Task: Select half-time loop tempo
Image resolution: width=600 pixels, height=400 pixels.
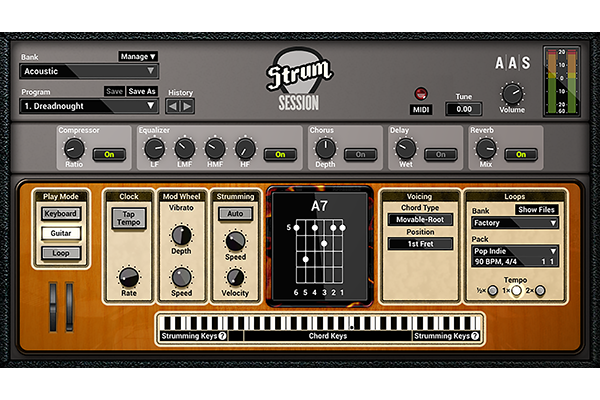Action: [x=493, y=291]
